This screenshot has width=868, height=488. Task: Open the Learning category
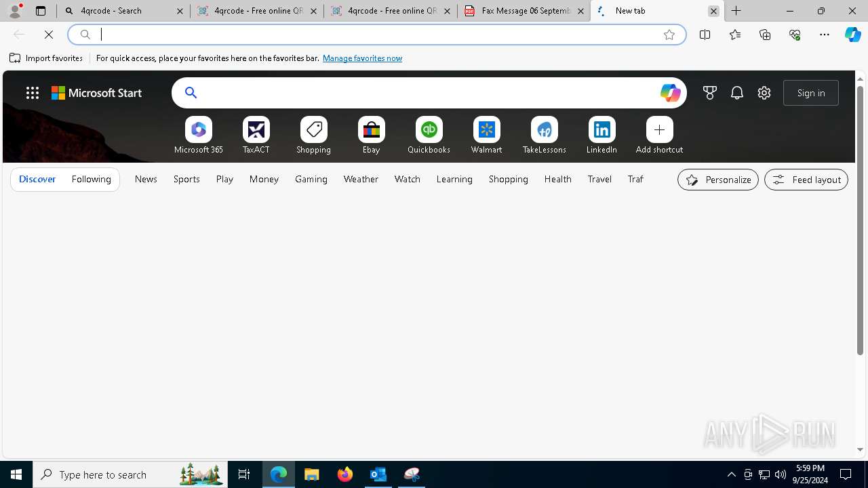click(x=454, y=179)
